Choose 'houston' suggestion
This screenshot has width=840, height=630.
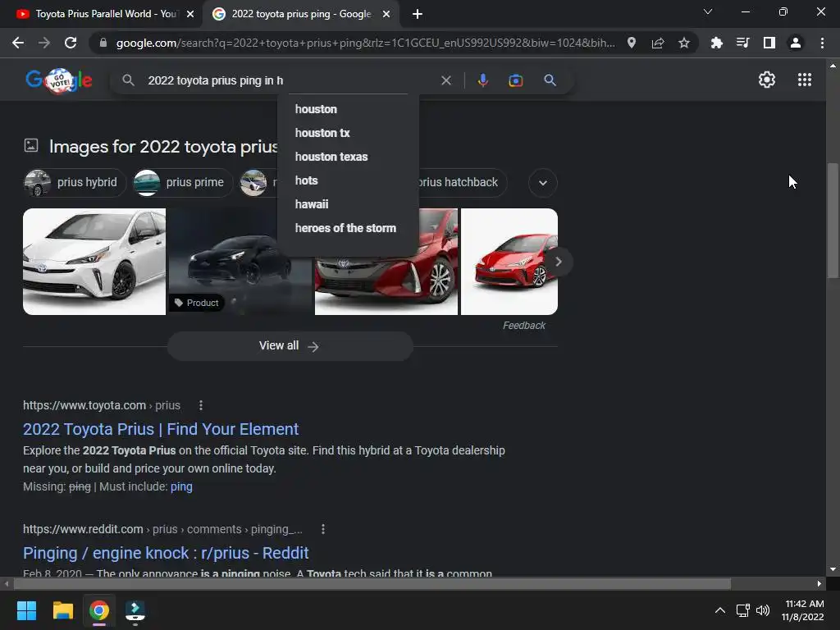pos(347,109)
